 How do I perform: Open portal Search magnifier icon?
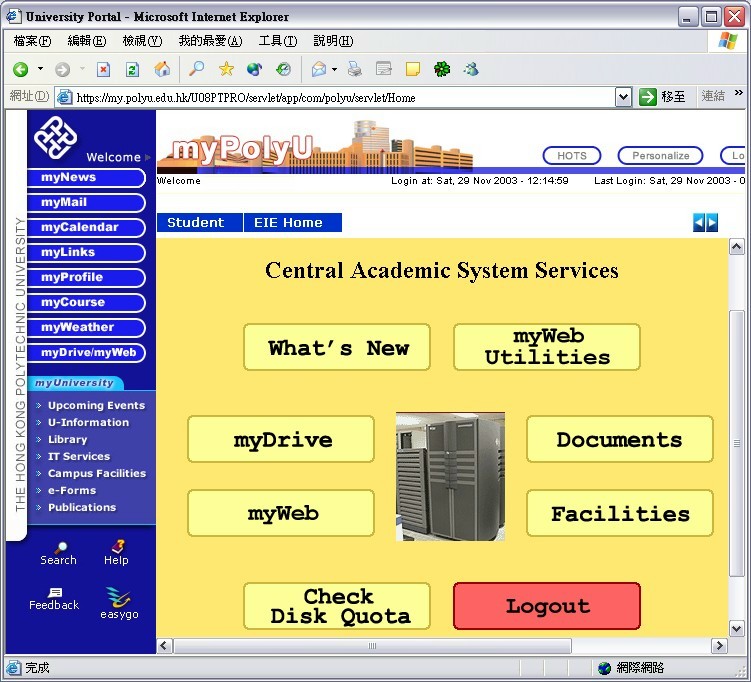pos(60,547)
